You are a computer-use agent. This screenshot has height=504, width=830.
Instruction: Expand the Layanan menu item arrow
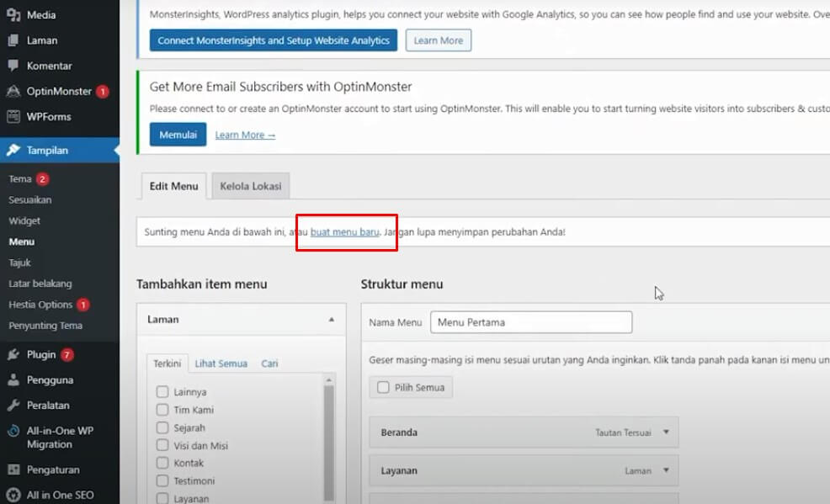coord(666,470)
